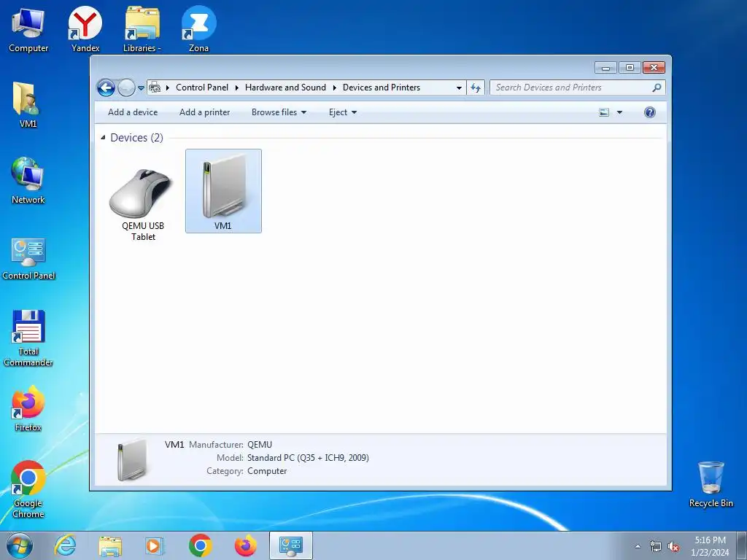
Task: Launch Internet Explorer from the taskbar
Action: coord(65,545)
